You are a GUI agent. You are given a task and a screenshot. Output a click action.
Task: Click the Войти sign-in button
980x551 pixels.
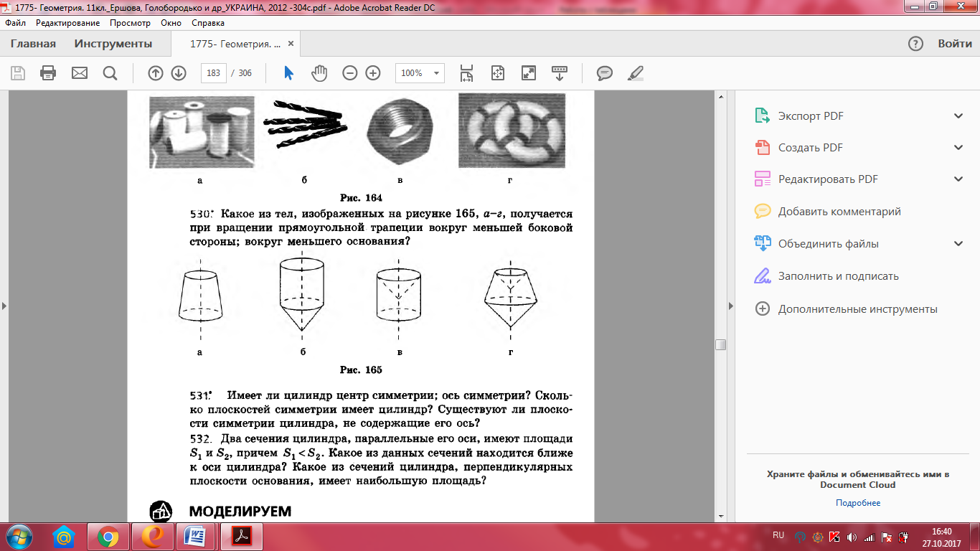click(954, 44)
